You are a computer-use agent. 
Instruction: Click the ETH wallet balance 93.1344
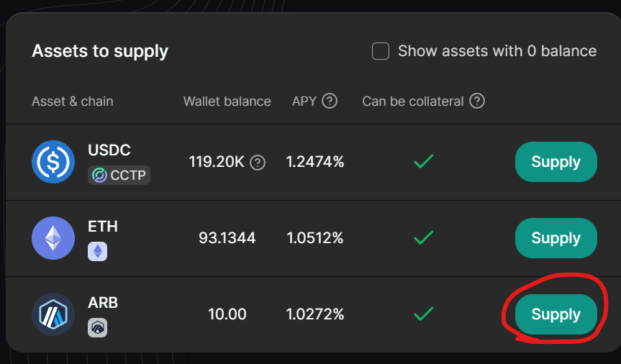click(227, 238)
